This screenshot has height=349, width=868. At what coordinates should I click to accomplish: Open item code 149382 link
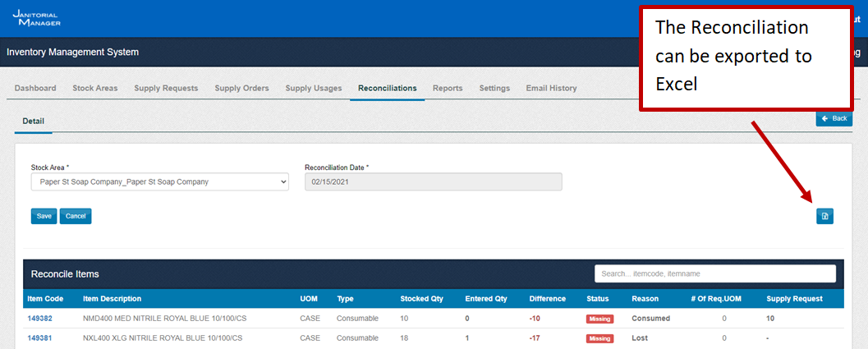pyautogui.click(x=40, y=318)
